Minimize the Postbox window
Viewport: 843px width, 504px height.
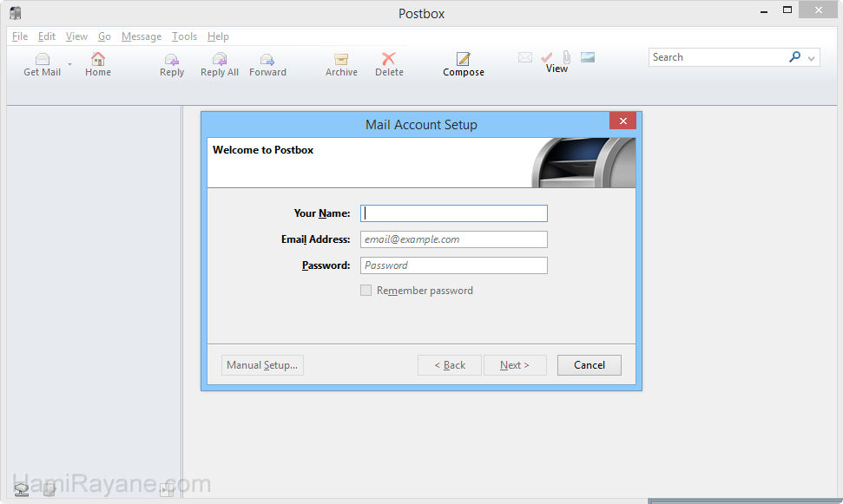[x=764, y=10]
